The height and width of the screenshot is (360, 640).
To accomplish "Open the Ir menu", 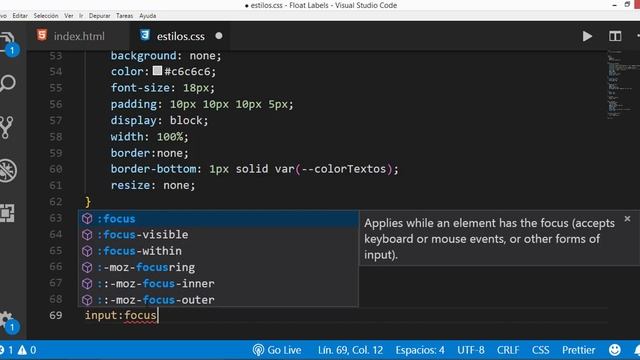I will pyautogui.click(x=81, y=16).
